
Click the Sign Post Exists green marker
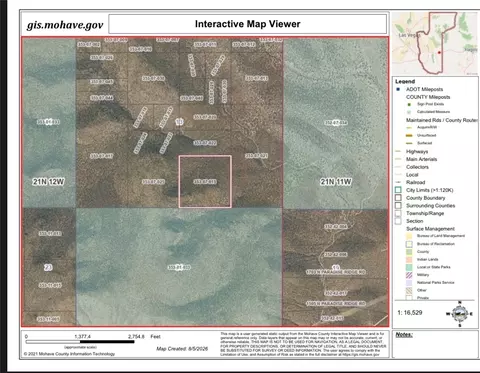coord(409,104)
